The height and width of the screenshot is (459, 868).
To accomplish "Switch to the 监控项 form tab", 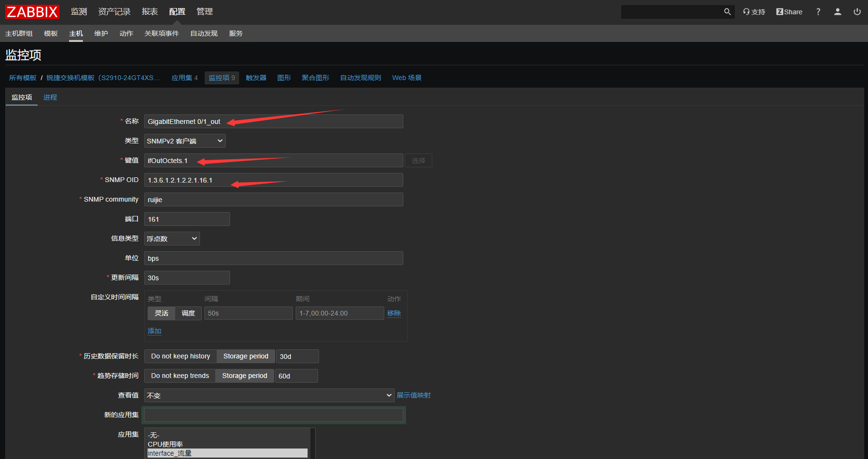I will pyautogui.click(x=22, y=97).
